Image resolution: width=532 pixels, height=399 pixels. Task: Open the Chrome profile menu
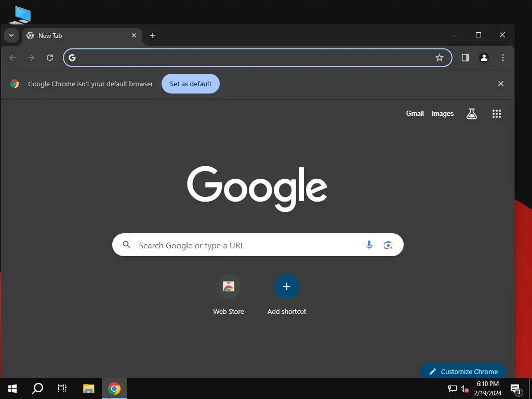click(x=484, y=58)
